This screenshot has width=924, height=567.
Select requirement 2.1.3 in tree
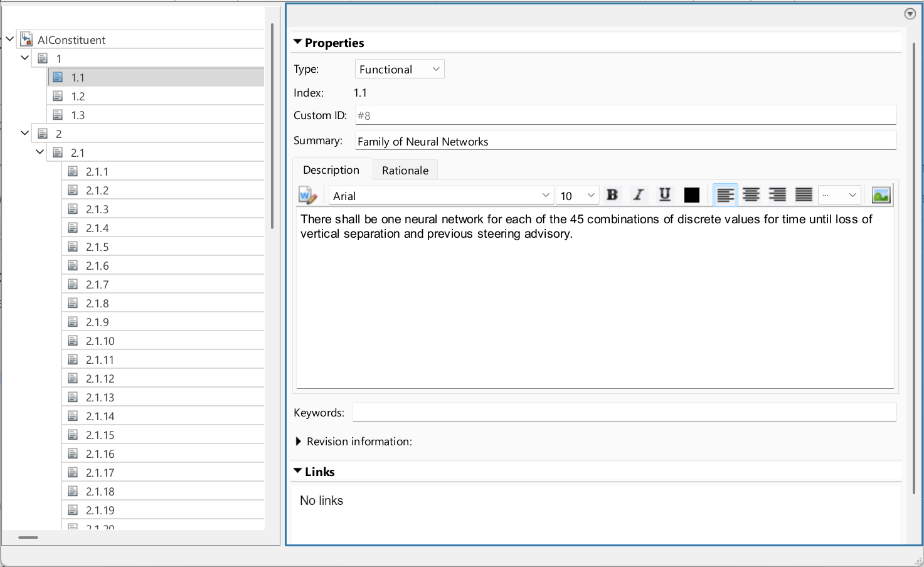[x=163, y=209]
